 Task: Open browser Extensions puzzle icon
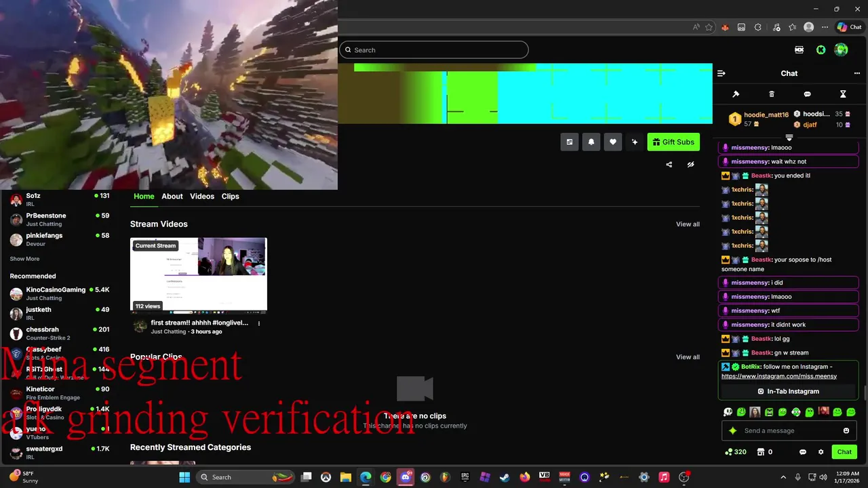click(758, 27)
